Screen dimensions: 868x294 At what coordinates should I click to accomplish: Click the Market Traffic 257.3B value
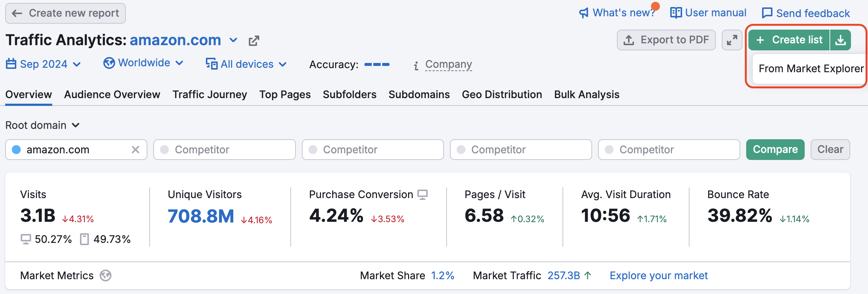tap(564, 275)
